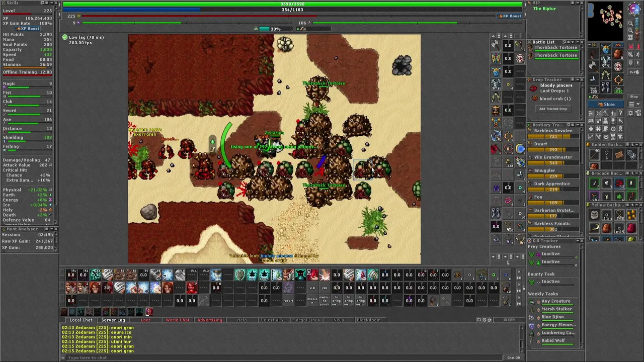Open the Loot chat tab
This screenshot has height=362, width=644.
coord(145,320)
